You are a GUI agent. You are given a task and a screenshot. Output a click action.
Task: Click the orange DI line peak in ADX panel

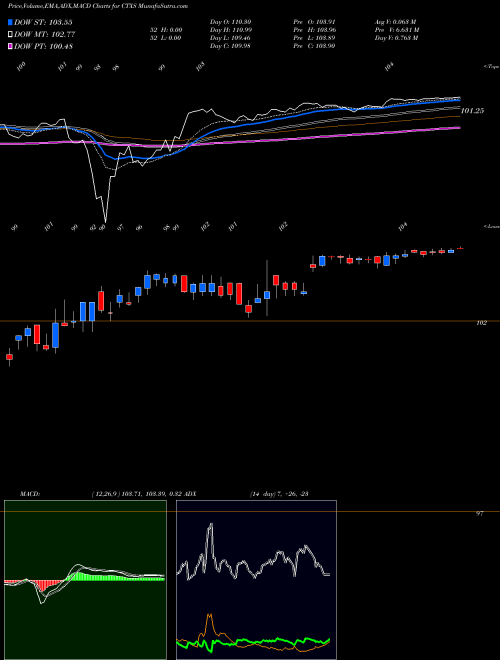pyautogui.click(x=210, y=617)
